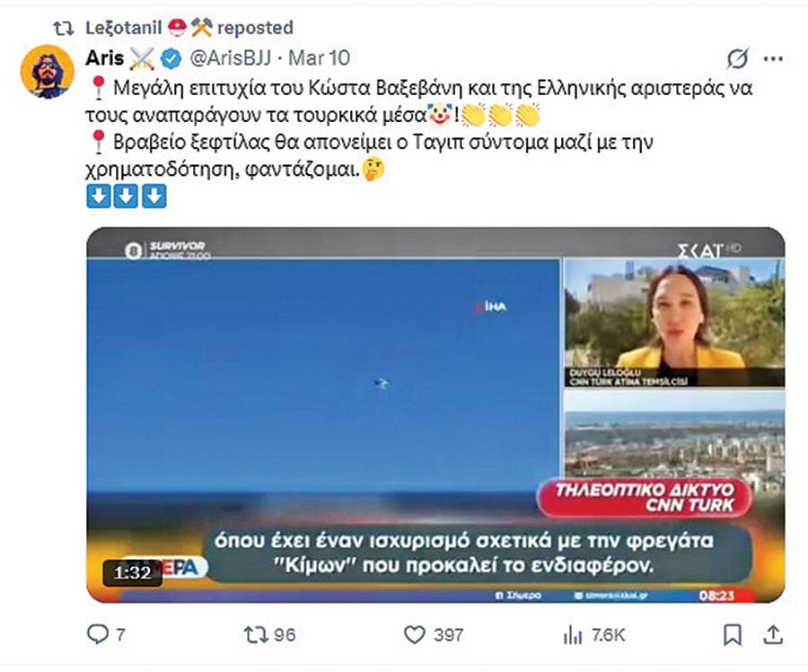Screen dimensions: 808x672
Task: Click the 7.6K views count
Action: point(608,635)
